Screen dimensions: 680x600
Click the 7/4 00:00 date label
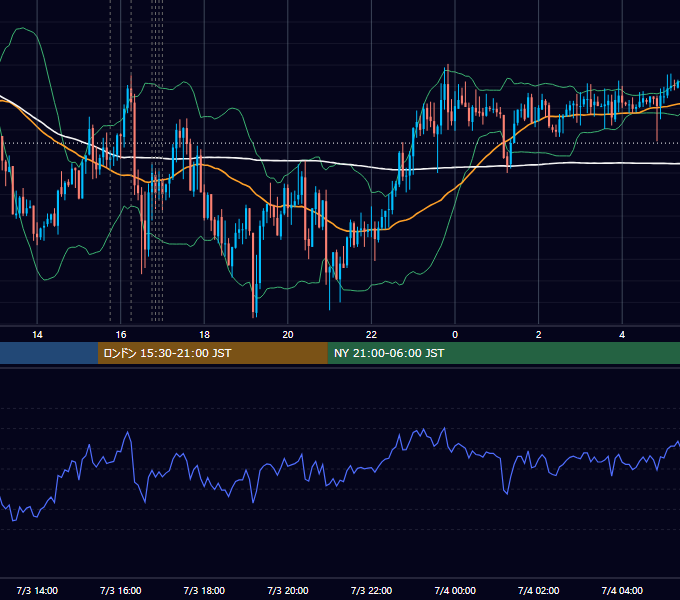pyautogui.click(x=455, y=591)
